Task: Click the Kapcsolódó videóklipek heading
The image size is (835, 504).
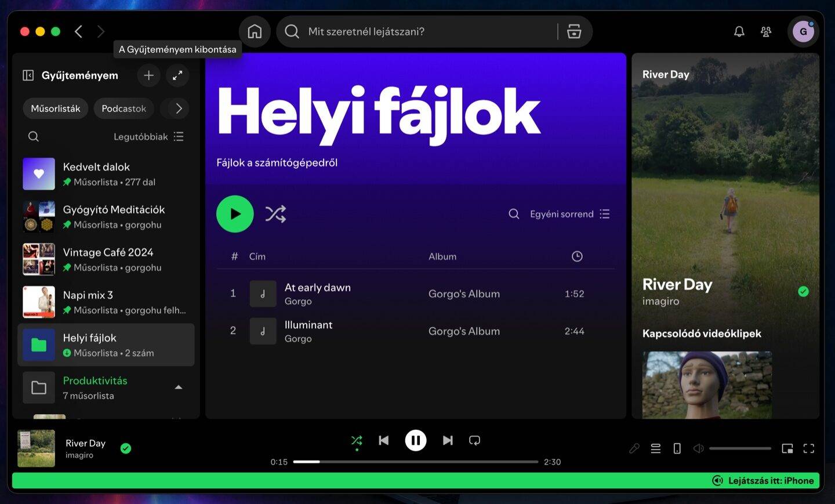Action: tap(702, 333)
